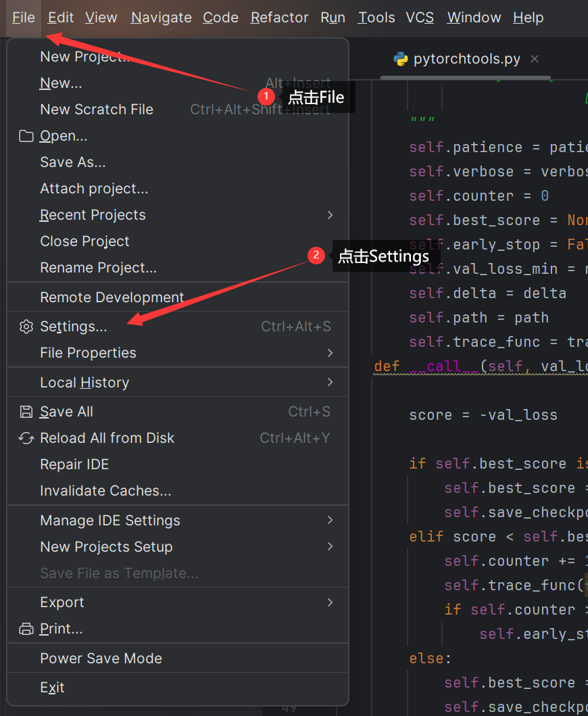This screenshot has height=716, width=588.
Task: Click the Python file icon on tab
Action: (x=401, y=59)
